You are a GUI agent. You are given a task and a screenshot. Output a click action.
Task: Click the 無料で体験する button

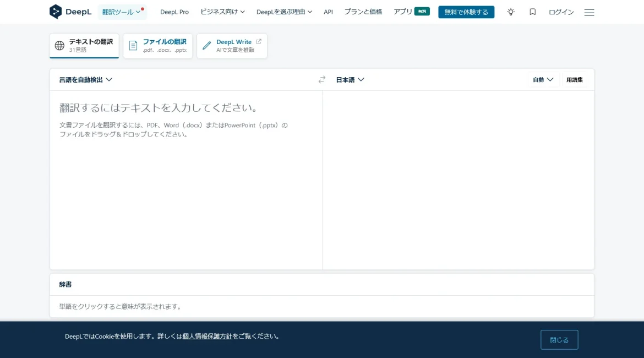466,12
